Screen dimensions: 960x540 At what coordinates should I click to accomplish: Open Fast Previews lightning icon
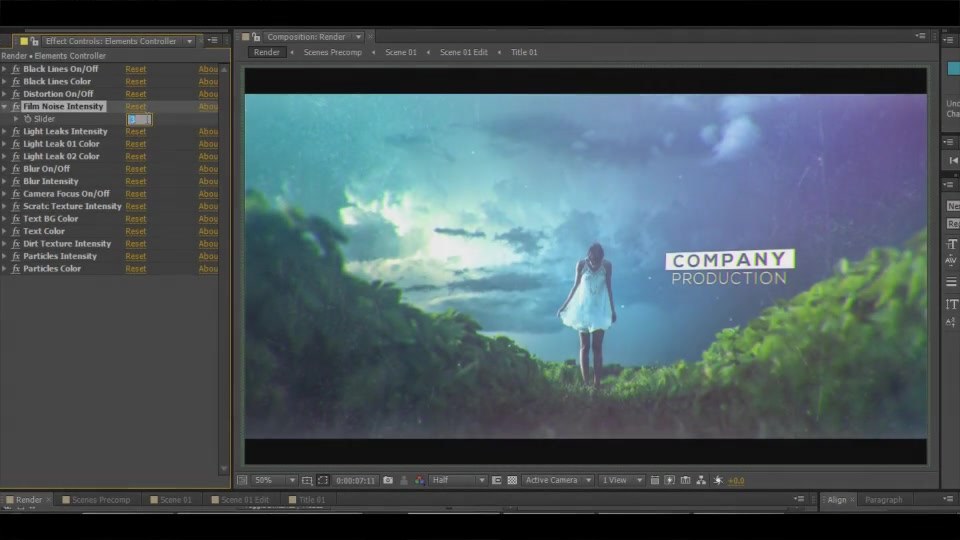pos(670,481)
